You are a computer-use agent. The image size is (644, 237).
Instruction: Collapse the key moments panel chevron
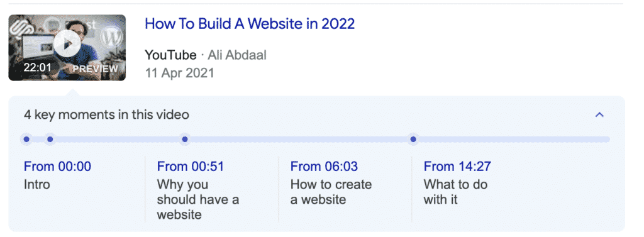(599, 115)
